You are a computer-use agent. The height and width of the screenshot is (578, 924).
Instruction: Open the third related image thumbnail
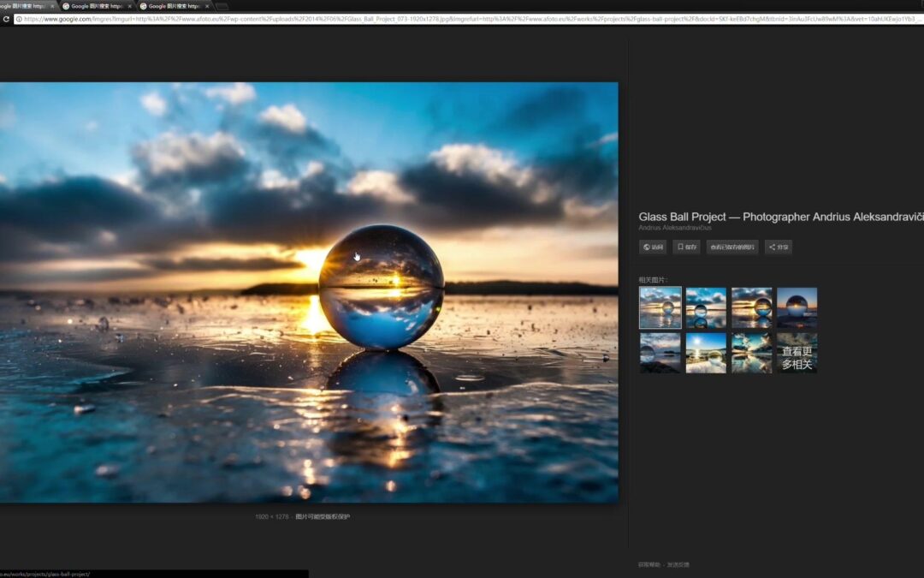click(x=751, y=307)
